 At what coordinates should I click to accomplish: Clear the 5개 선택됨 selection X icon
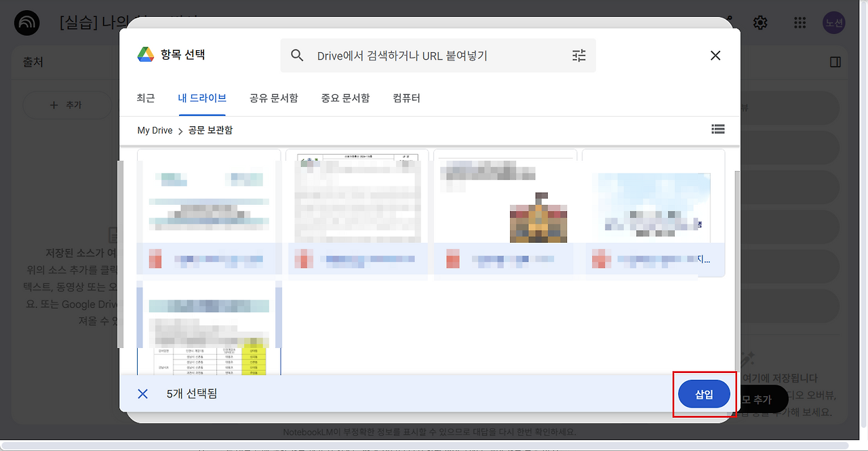point(142,394)
